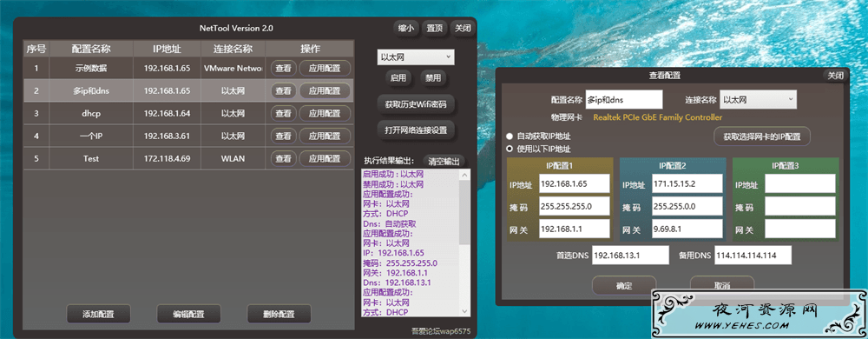Apply configuration for the Test row
868x339 pixels.
pos(325,158)
